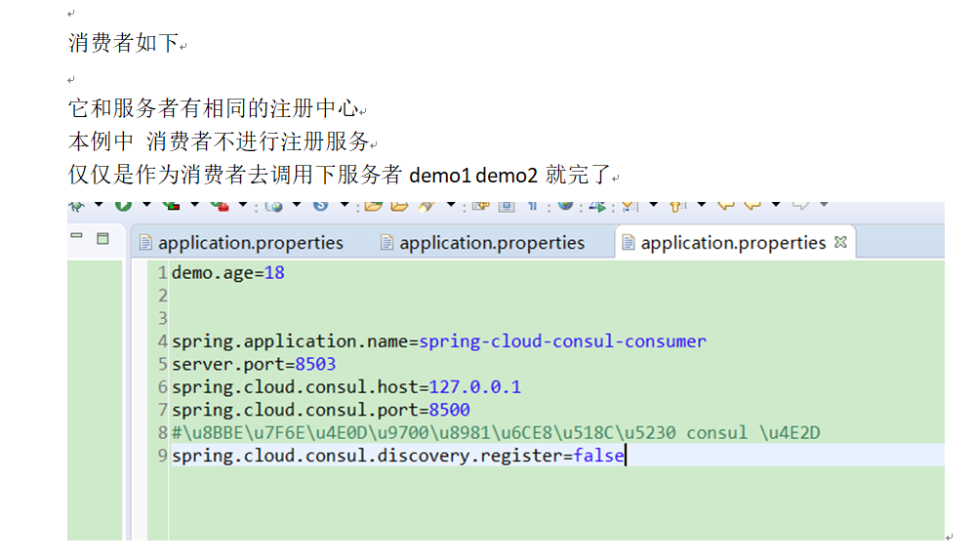Click the unicode comment line containing consul
The image size is (976, 560).
point(496,433)
